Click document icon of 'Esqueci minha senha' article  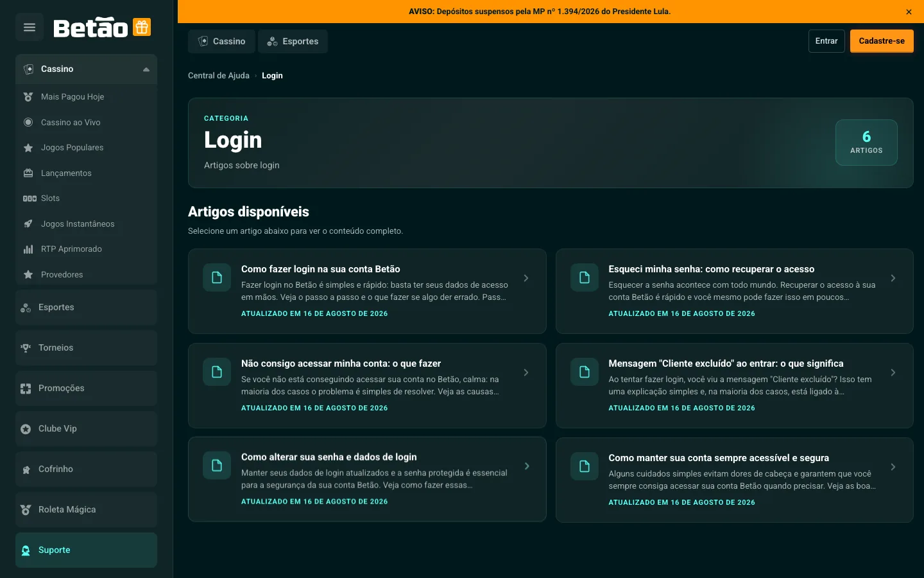585,277
